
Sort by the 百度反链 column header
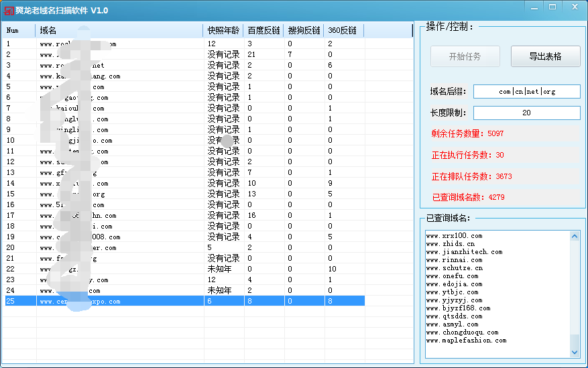[x=263, y=30]
